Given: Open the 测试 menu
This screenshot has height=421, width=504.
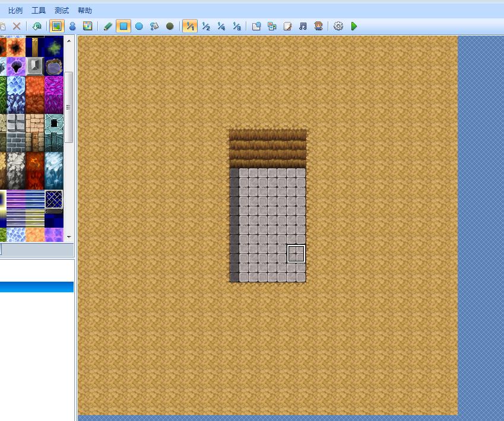Looking at the screenshot, I should (x=62, y=11).
